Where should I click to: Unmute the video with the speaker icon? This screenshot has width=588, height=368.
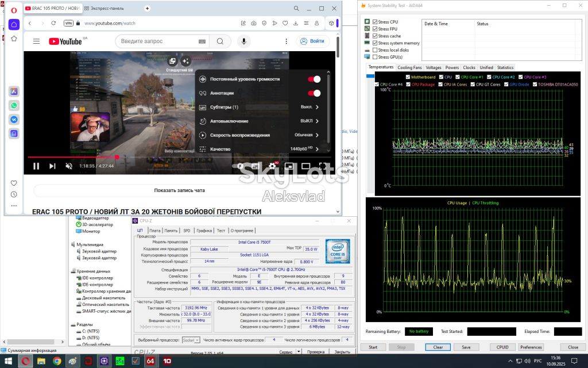pyautogui.click(x=69, y=166)
